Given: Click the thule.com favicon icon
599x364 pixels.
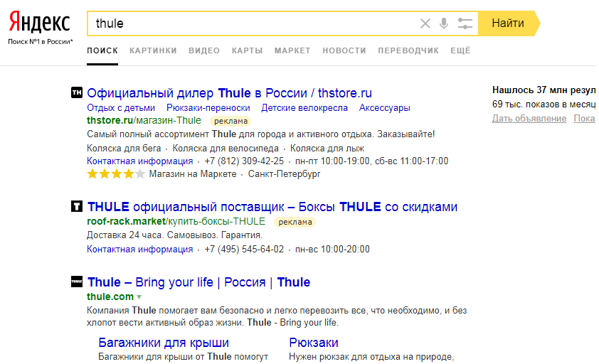Looking at the screenshot, I should coord(77,282).
